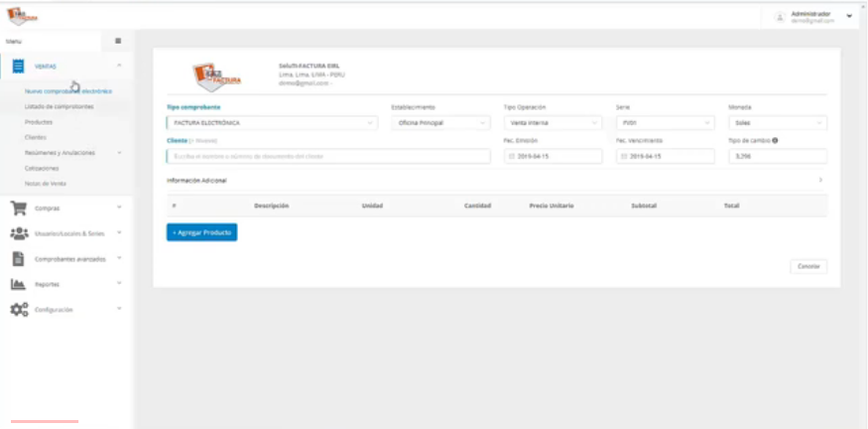
Task: Open the Serie dropdown
Action: click(x=665, y=123)
